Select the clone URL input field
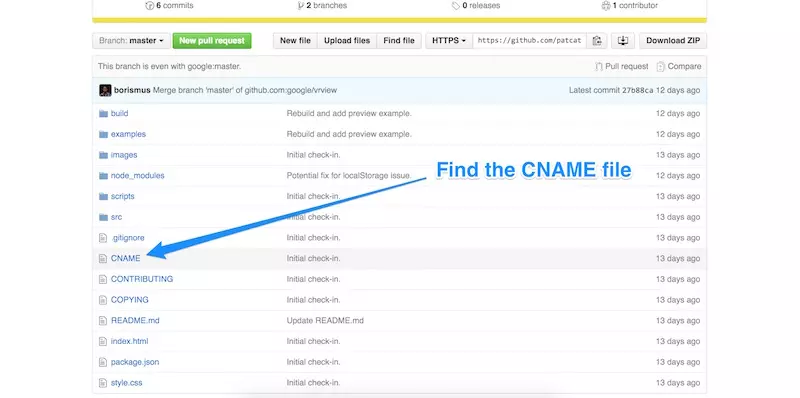This screenshot has height=398, width=800. pos(529,41)
